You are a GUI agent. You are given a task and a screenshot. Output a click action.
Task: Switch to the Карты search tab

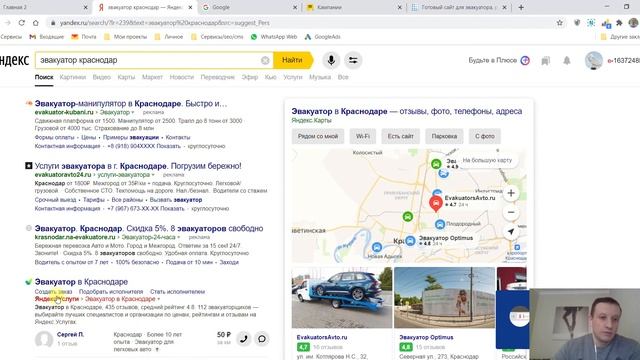tap(126, 77)
